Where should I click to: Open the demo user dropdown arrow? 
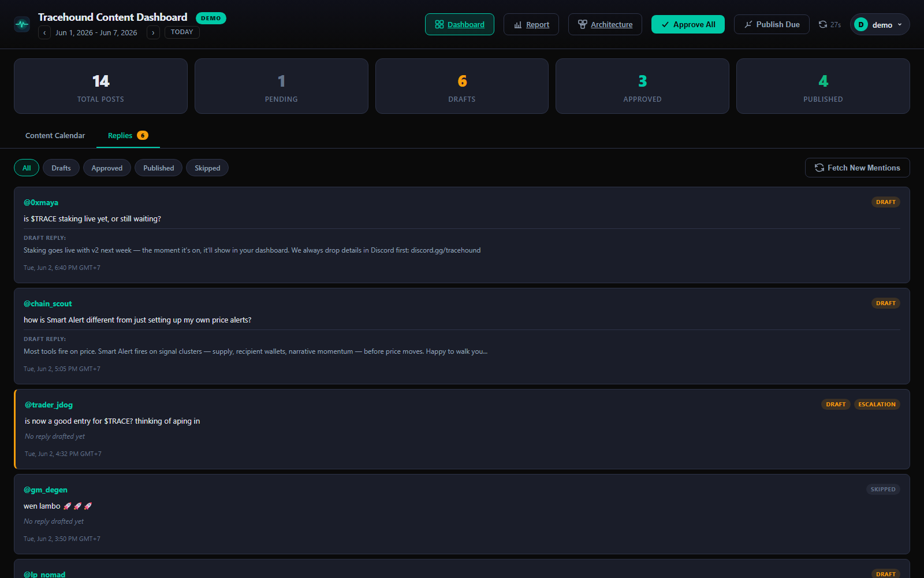[900, 24]
